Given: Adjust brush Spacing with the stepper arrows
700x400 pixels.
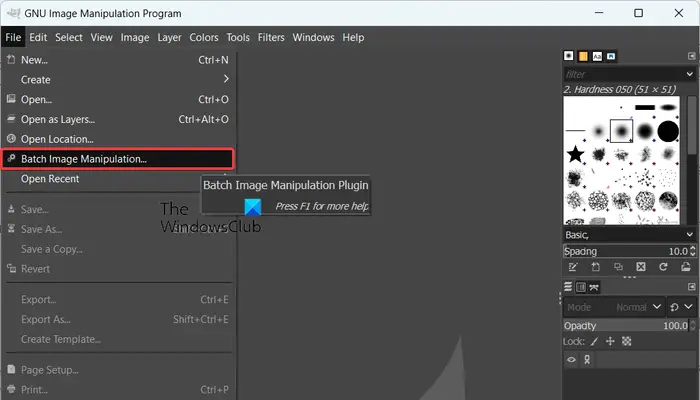Looking at the screenshot, I should click(x=692, y=251).
